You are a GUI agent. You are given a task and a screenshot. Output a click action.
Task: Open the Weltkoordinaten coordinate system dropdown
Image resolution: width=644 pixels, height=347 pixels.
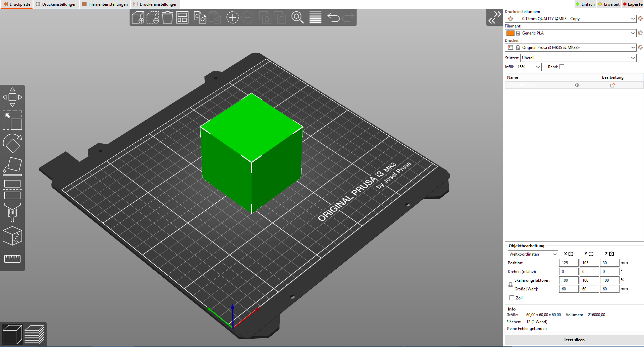coord(533,254)
